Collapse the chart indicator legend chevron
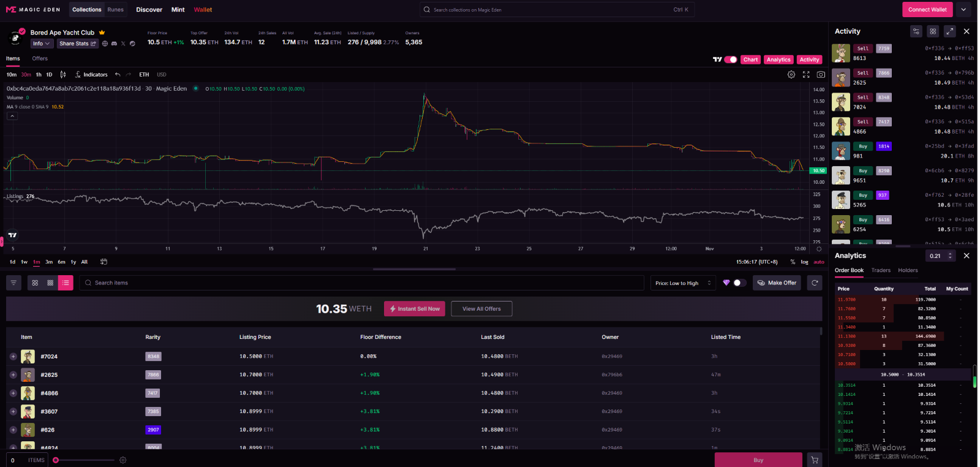The image size is (980, 467). (x=12, y=116)
